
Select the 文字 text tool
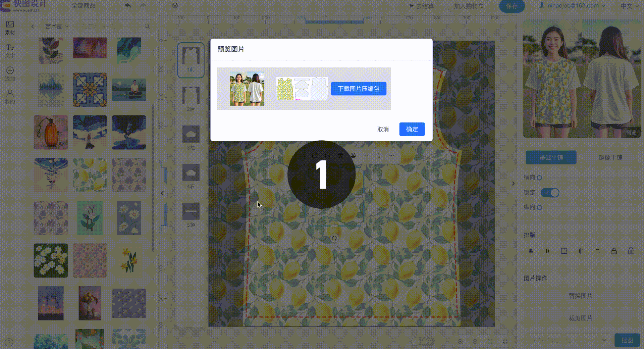click(10, 51)
